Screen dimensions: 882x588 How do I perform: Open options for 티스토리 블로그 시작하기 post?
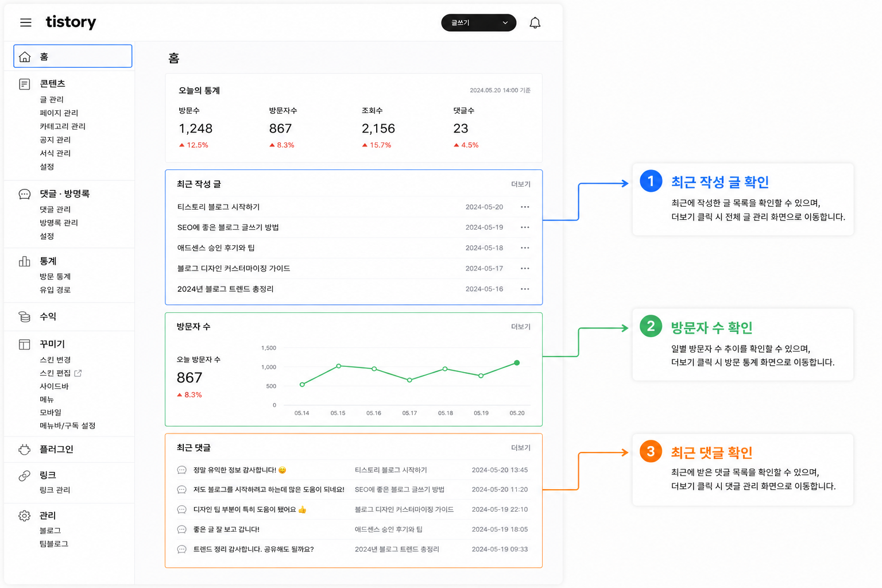click(x=525, y=207)
